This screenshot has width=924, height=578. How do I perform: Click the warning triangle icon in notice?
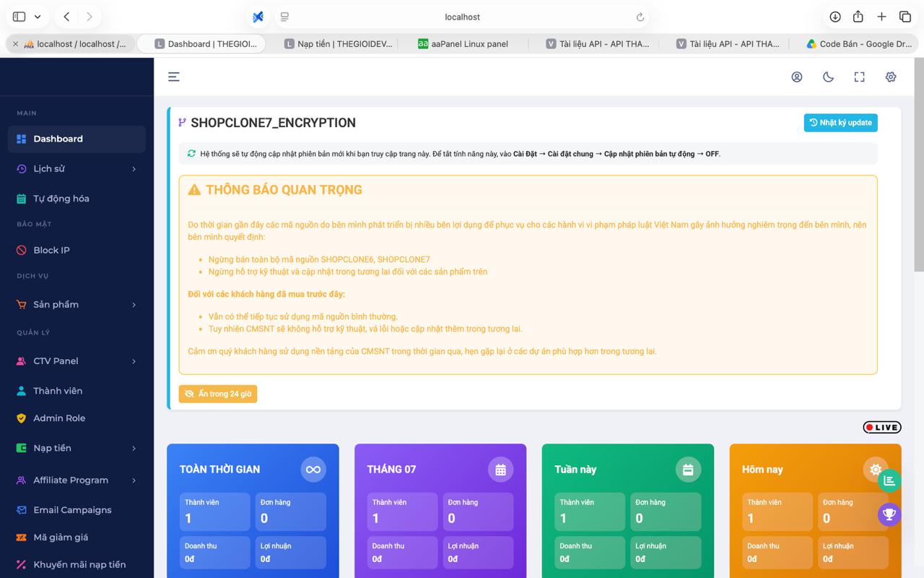pos(194,190)
